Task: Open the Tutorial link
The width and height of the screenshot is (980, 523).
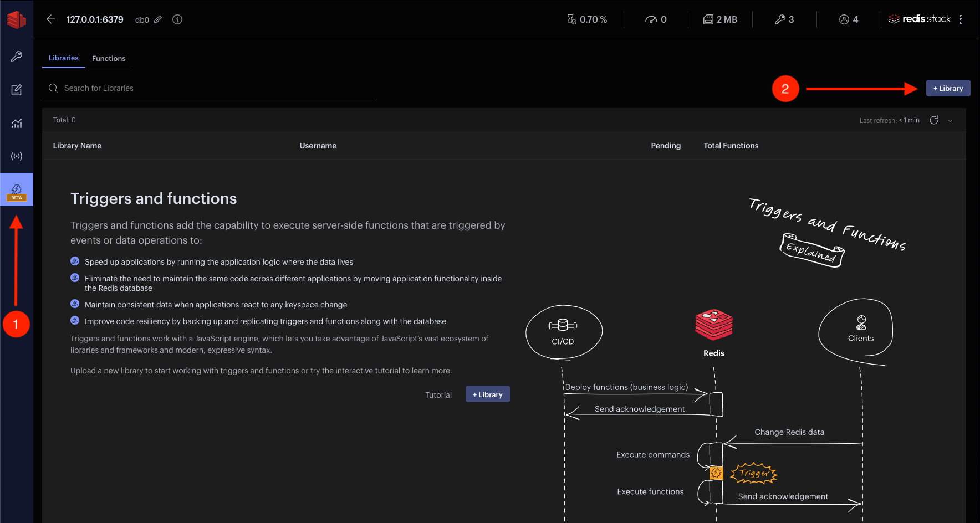Action: click(438, 395)
